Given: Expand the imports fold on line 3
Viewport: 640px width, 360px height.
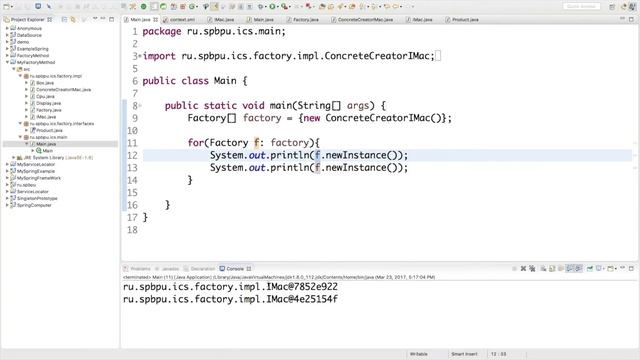Looking at the screenshot, I should tap(140, 56).
